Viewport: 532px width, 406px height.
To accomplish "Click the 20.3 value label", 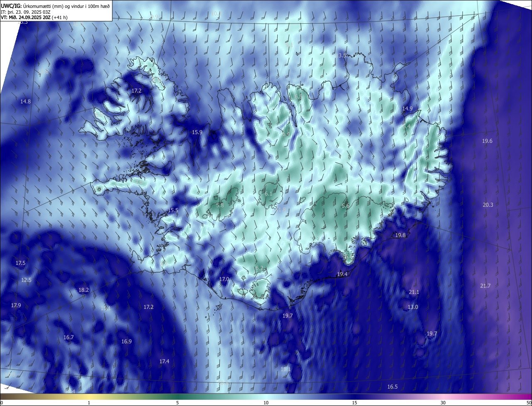I will 488,205.
